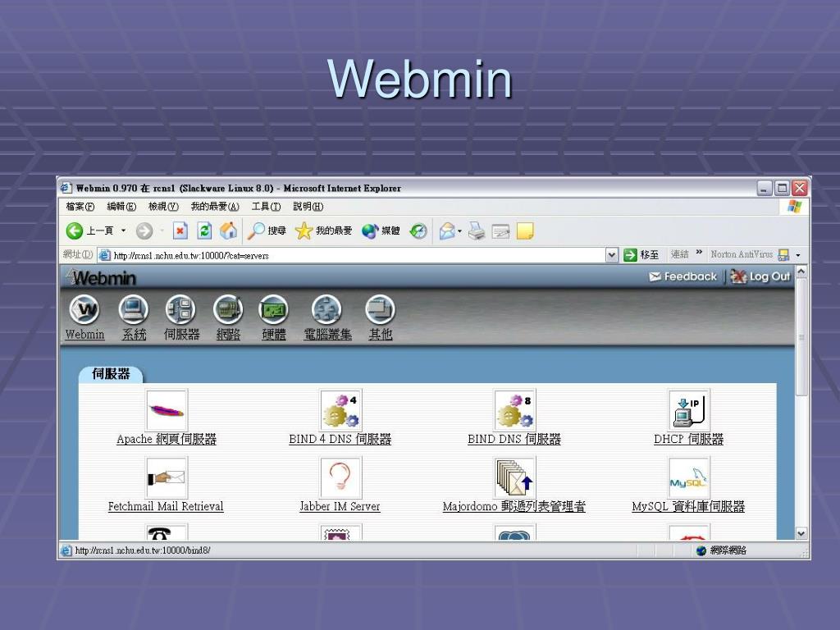
Task: Refresh the page with green arrows icon
Action: tap(204, 231)
